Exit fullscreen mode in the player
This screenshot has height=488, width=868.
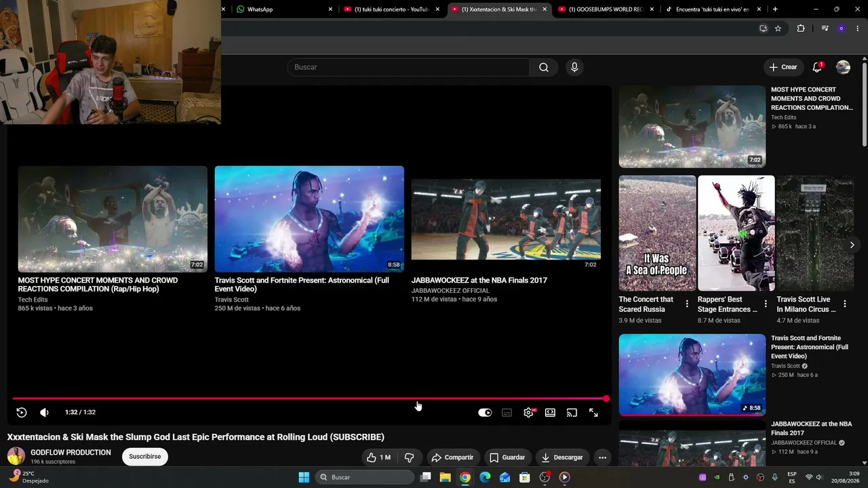pos(593,412)
